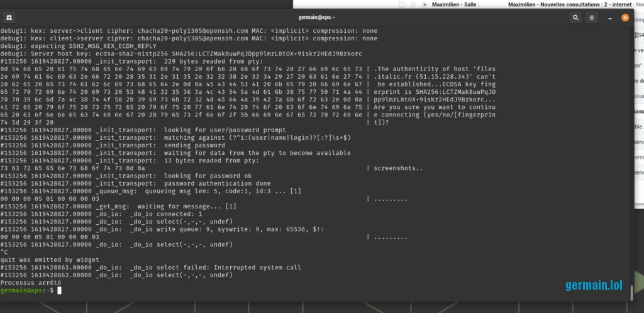The image size is (644, 313).
Task: Minimize the terminal window
Action: tap(610, 18)
